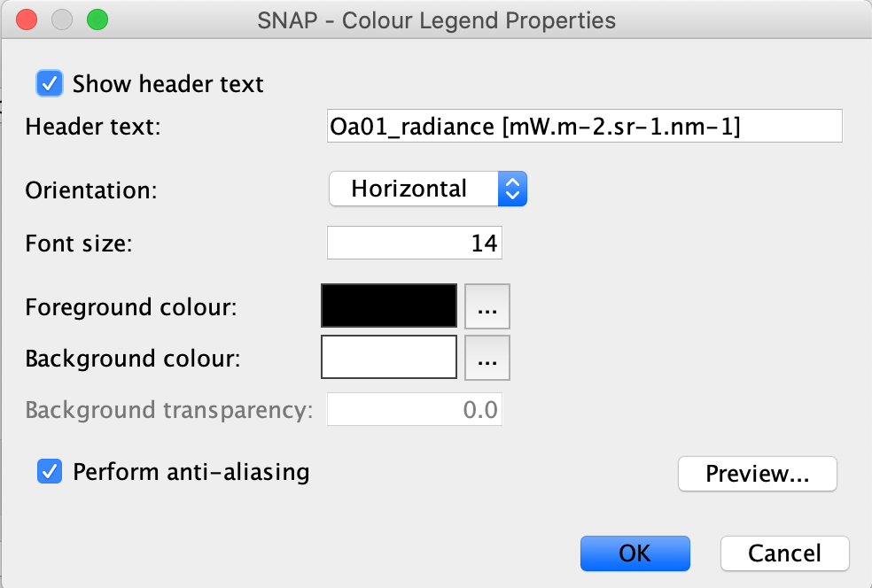Disable the Perform anti-aliasing checkbox
The height and width of the screenshot is (588, 872).
point(50,471)
